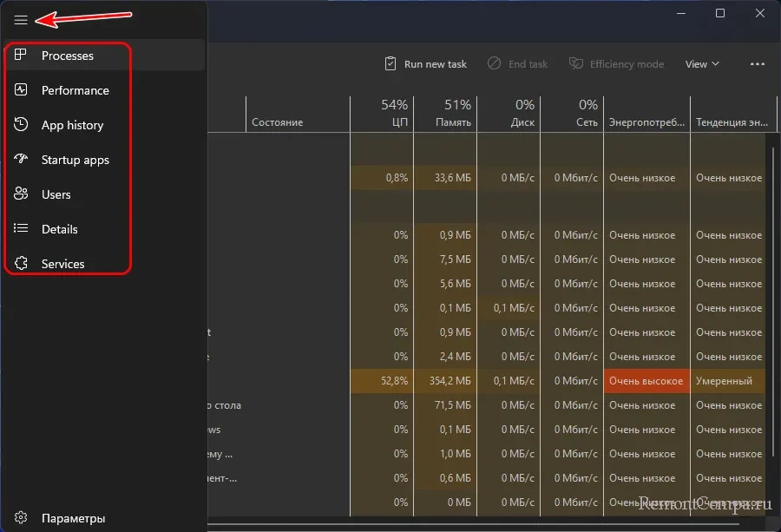Switch to Performance tab

click(x=104, y=90)
